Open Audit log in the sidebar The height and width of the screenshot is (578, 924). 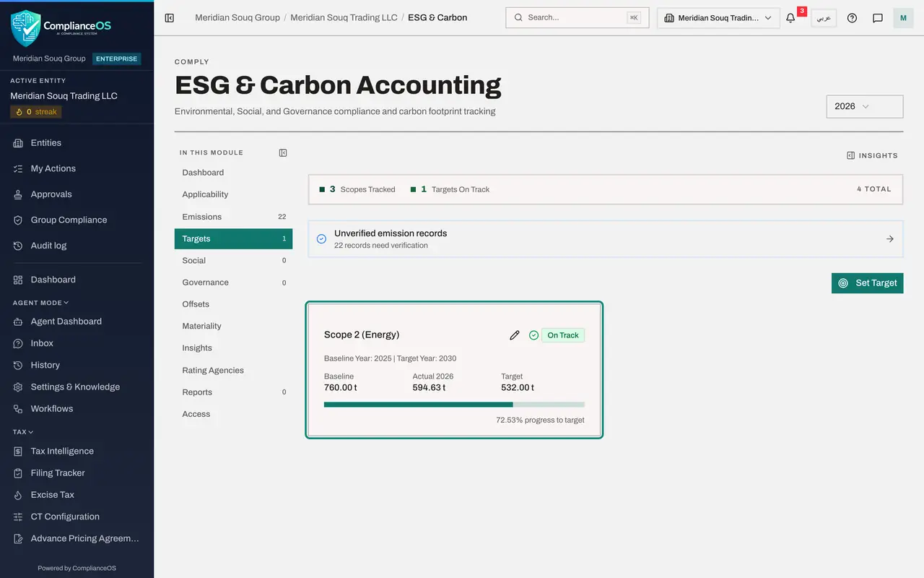tap(77, 246)
